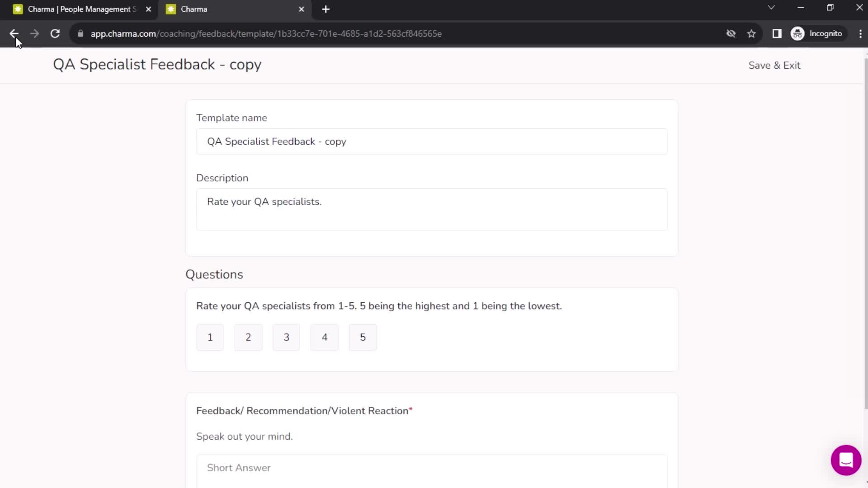This screenshot has height=488, width=868.
Task: Click the URL address bar
Action: pos(398,33)
